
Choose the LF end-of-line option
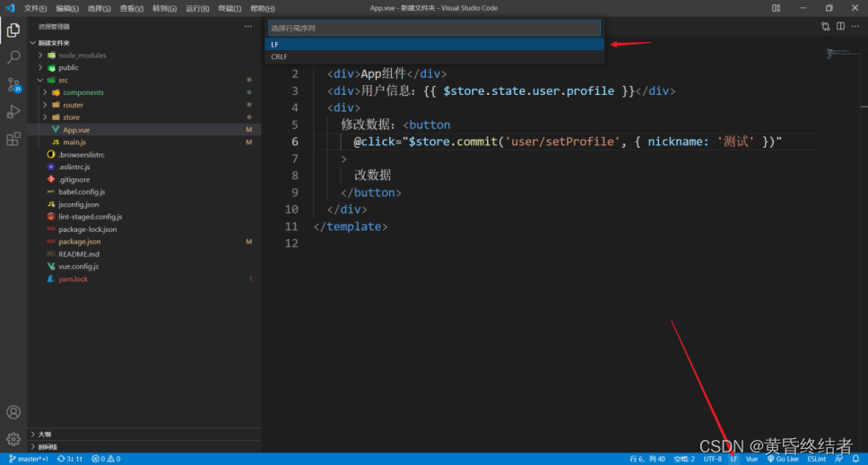coord(435,44)
